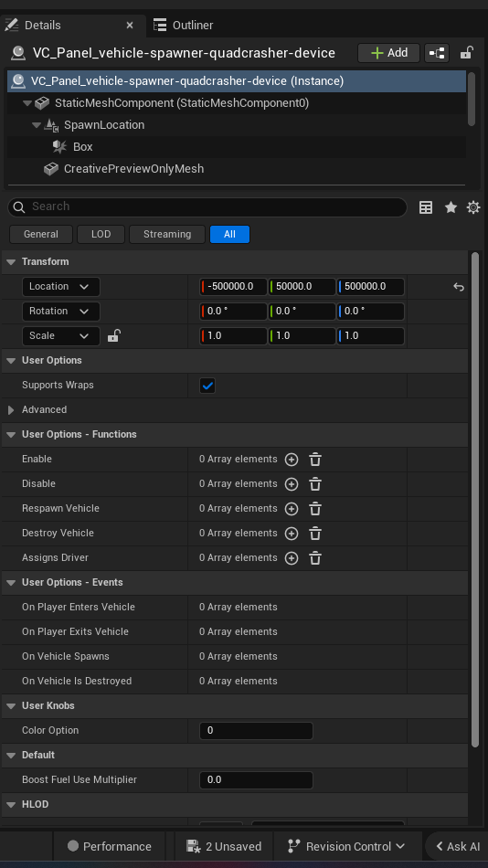Select the LOD filter button
This screenshot has height=868, width=488.
click(x=101, y=234)
